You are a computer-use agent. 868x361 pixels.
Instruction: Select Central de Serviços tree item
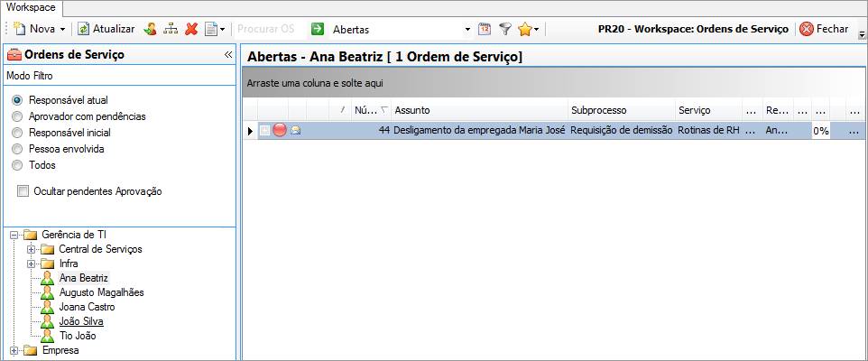(x=100, y=248)
